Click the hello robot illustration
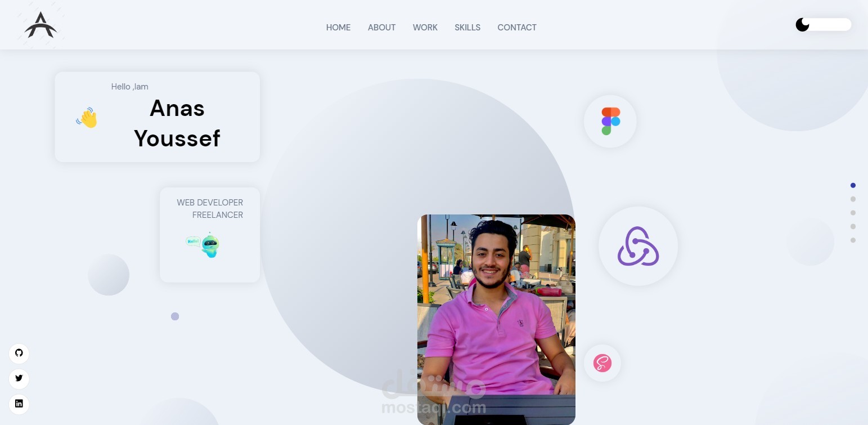868x425 pixels. tap(203, 245)
